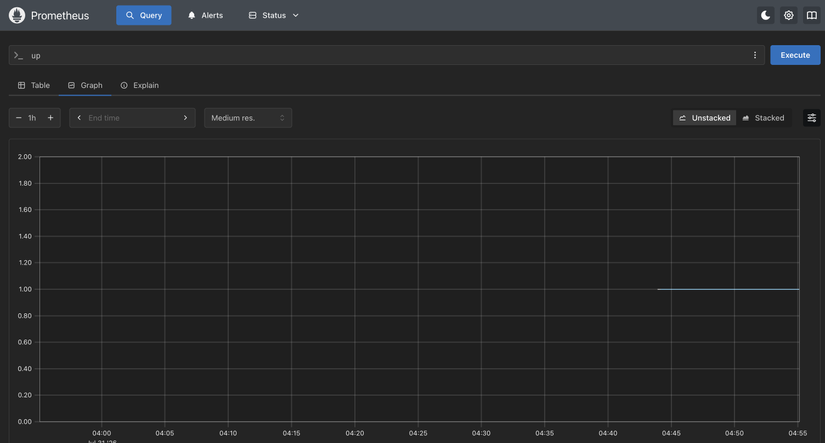Open documentation via the book icon

tap(812, 15)
